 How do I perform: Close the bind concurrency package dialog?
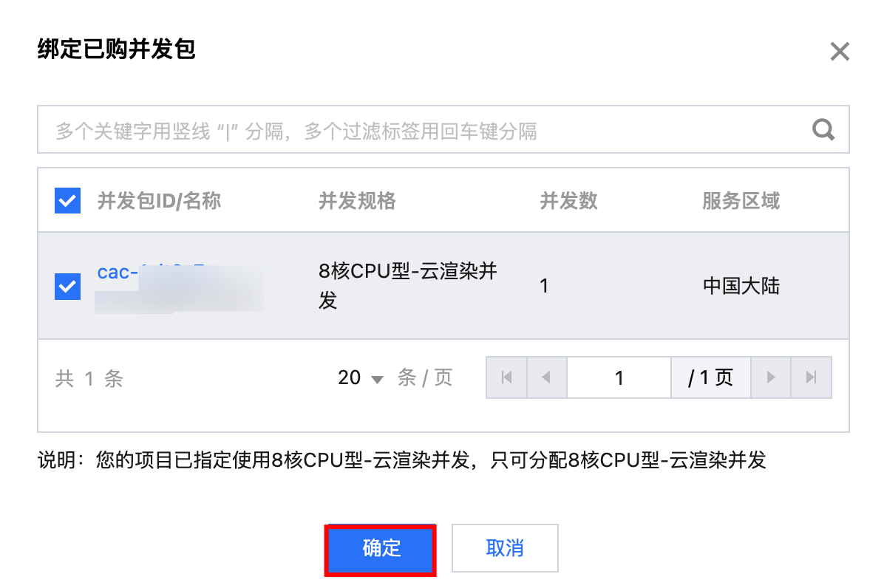coord(840,52)
